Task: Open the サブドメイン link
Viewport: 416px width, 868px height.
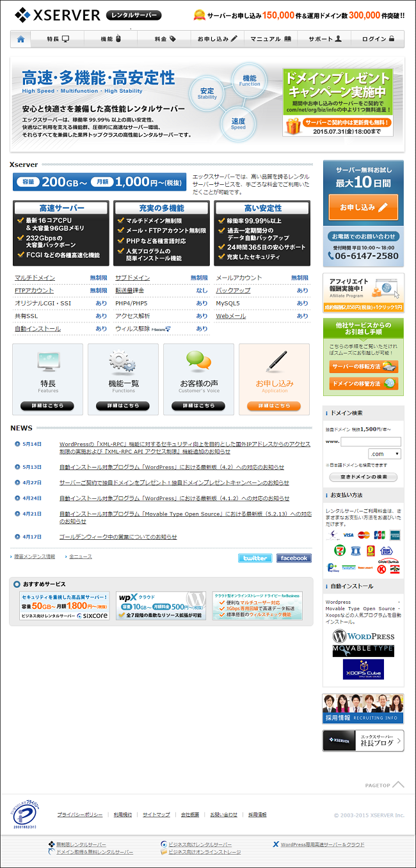Action: coord(132,278)
